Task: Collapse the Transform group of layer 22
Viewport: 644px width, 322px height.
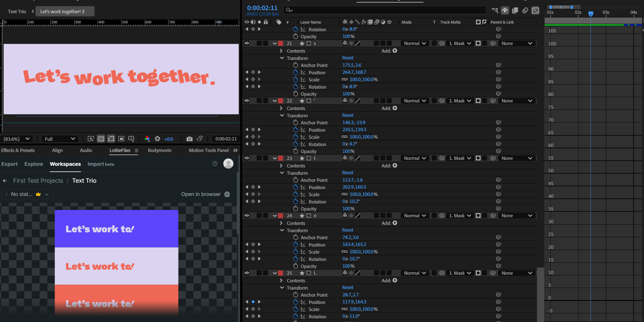Action: point(282,115)
